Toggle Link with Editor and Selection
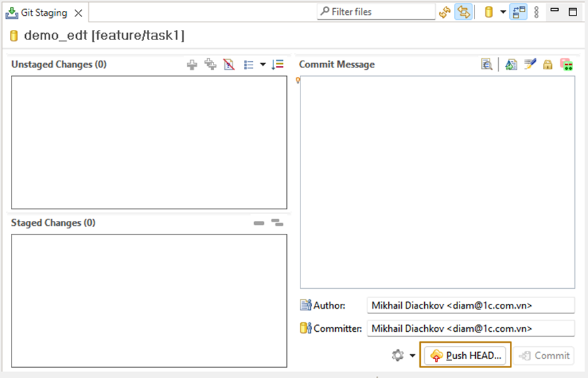The image size is (588, 378). 464,12
